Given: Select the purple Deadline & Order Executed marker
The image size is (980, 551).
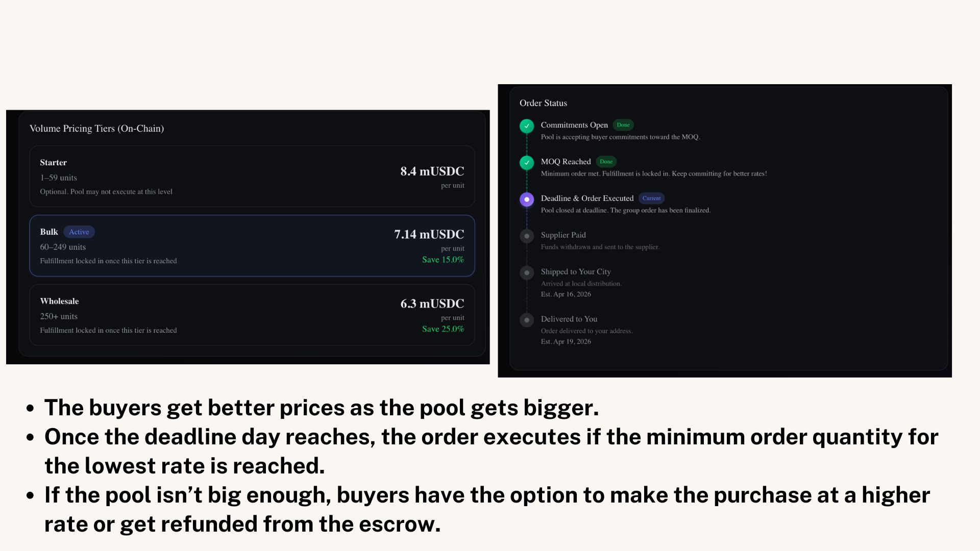Looking at the screenshot, I should tap(527, 199).
